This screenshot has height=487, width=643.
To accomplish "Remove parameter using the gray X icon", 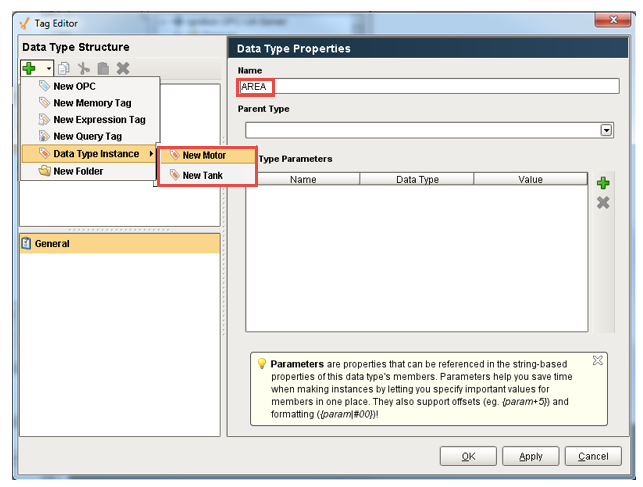I will coord(603,202).
